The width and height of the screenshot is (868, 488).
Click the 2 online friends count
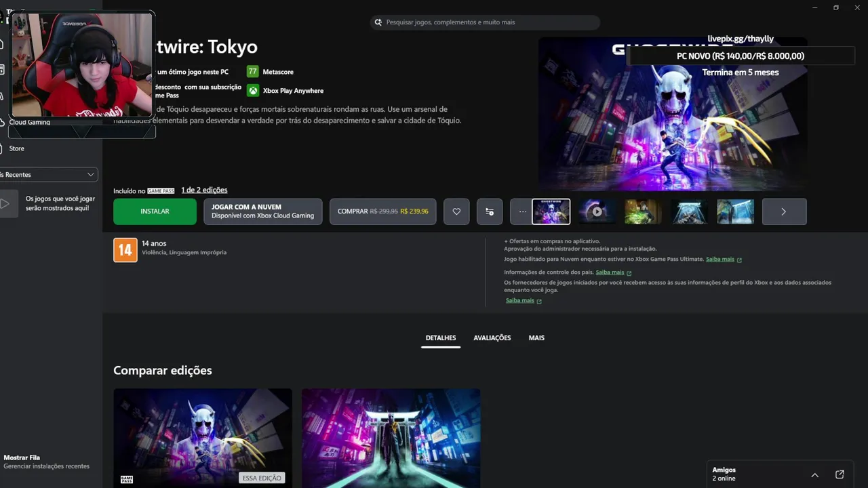pyautogui.click(x=724, y=479)
